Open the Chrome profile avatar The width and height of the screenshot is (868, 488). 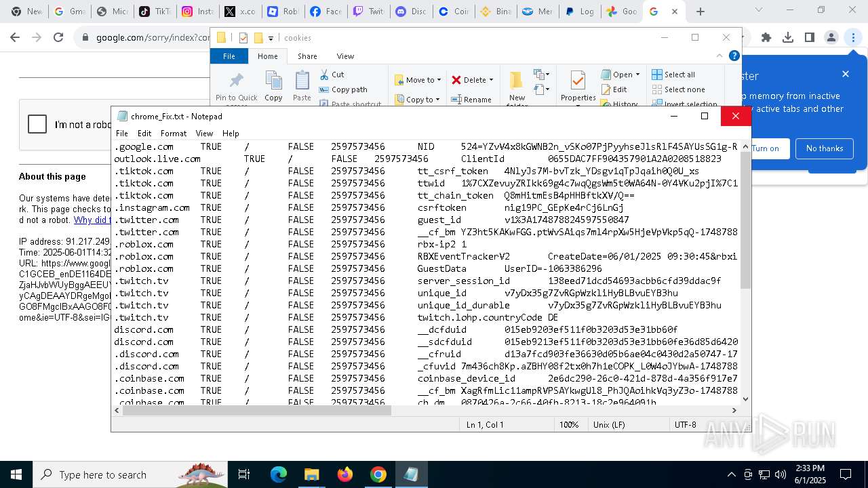pos(831,37)
